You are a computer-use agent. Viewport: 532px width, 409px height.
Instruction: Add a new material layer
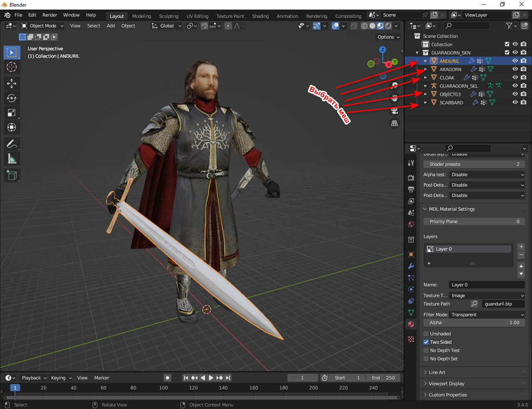(521, 247)
